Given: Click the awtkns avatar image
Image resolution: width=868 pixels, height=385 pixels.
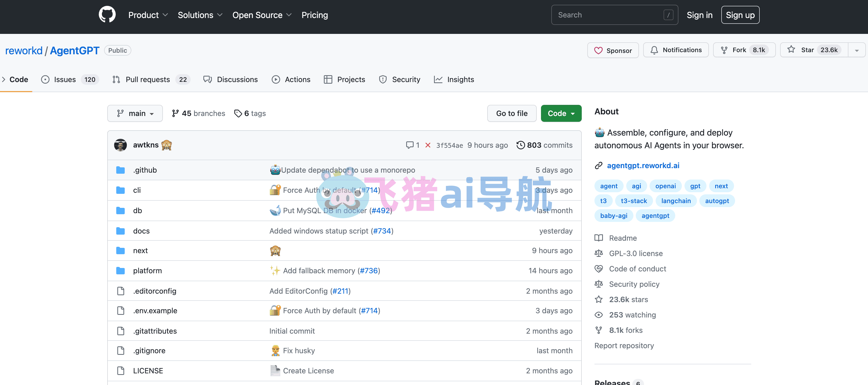Looking at the screenshot, I should (120, 145).
